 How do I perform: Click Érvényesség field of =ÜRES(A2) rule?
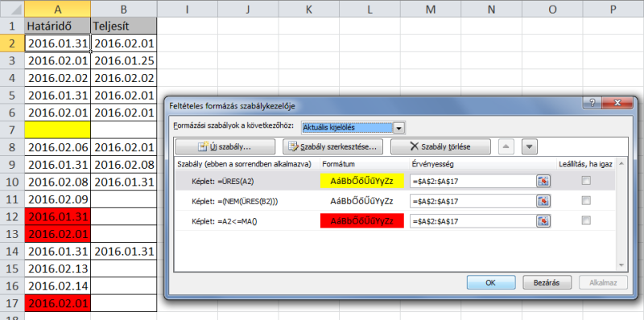473,181
